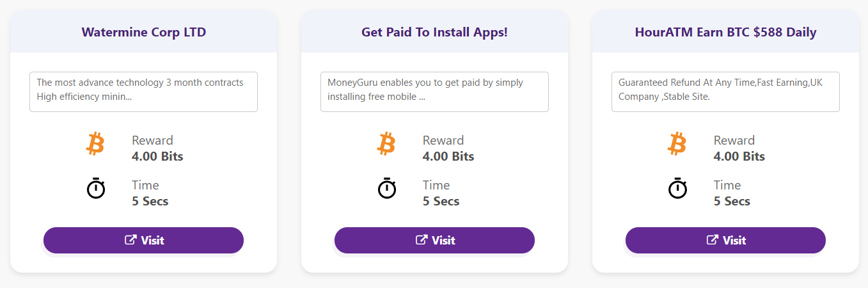Visit the HourATM Earn BTC ad
The height and width of the screenshot is (288, 868).
(x=725, y=240)
